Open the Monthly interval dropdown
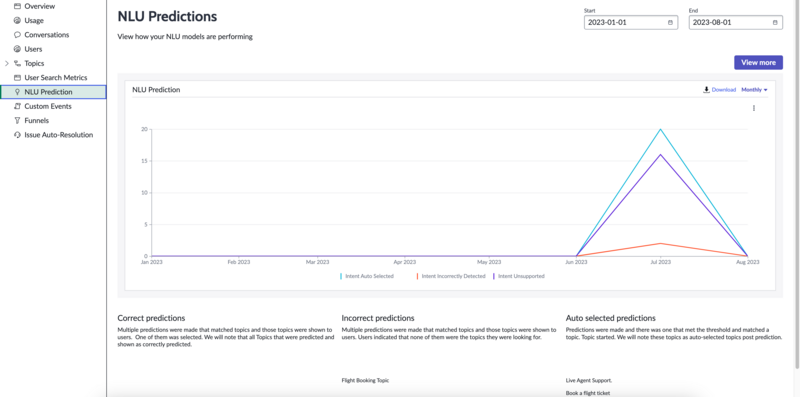Viewport: 800px width, 397px height. [754, 90]
